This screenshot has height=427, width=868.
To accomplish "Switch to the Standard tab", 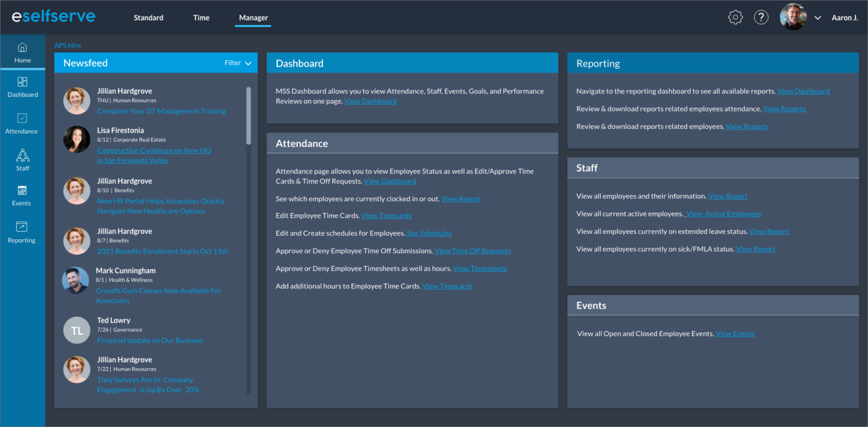I will 149,18.
